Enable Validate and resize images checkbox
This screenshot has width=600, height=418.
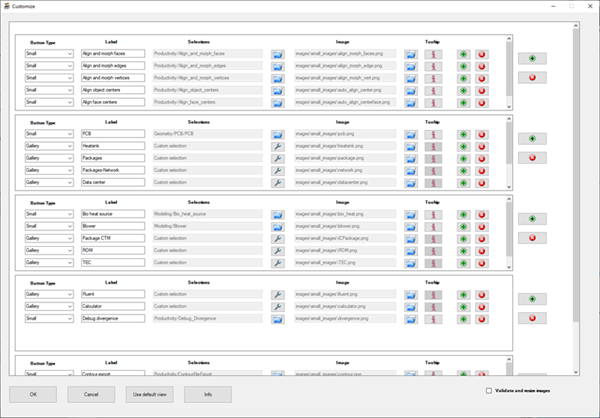click(x=488, y=391)
